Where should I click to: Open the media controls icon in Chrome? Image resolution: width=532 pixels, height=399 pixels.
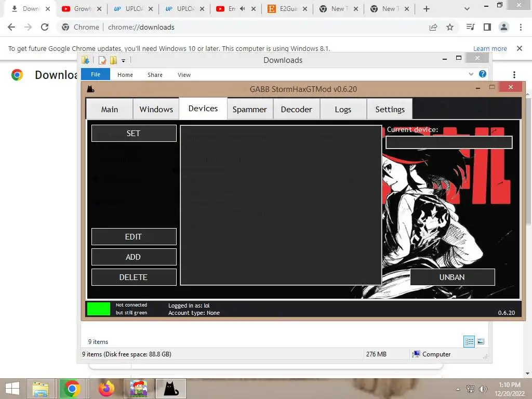pos(470,27)
